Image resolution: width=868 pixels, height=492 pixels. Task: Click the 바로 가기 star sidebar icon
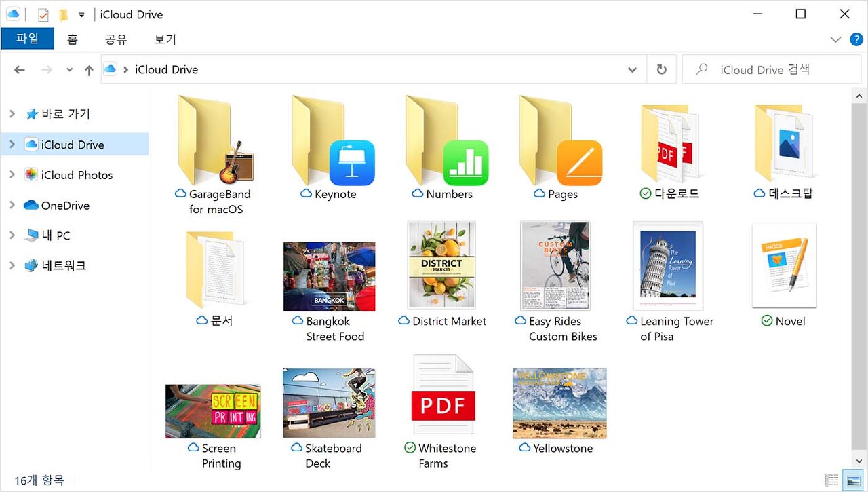pyautogui.click(x=32, y=114)
